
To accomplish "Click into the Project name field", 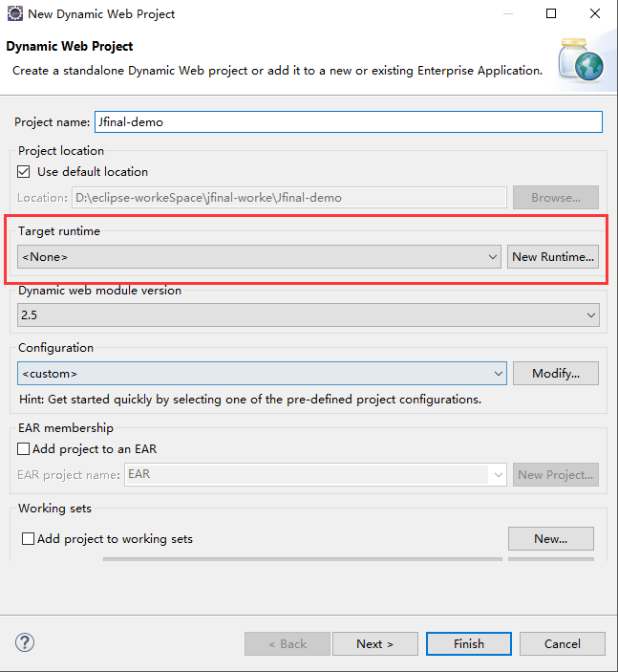I will (x=348, y=122).
